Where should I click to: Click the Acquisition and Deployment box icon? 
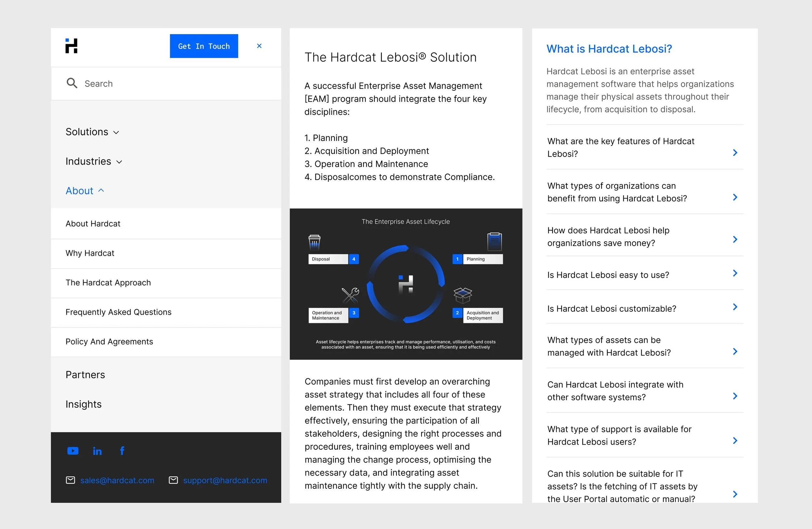click(463, 296)
